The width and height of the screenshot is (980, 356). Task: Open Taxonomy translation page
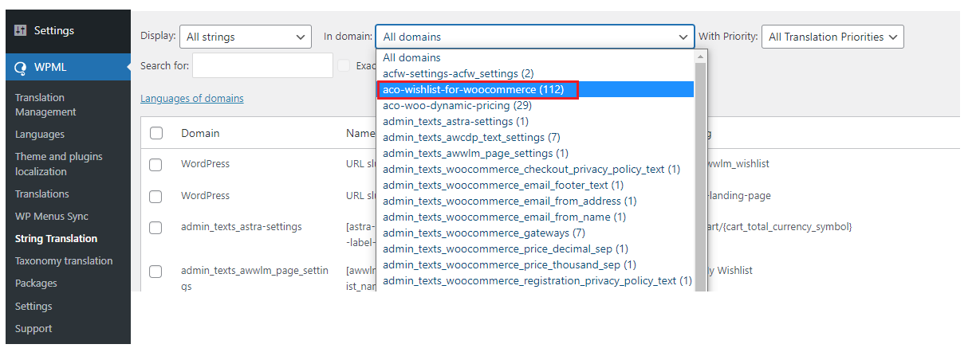point(65,260)
